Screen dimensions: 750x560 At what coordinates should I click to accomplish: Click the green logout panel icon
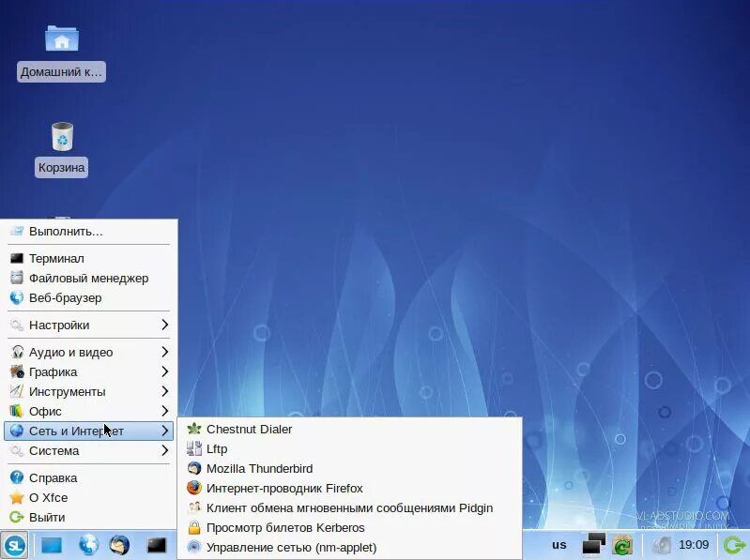(734, 545)
